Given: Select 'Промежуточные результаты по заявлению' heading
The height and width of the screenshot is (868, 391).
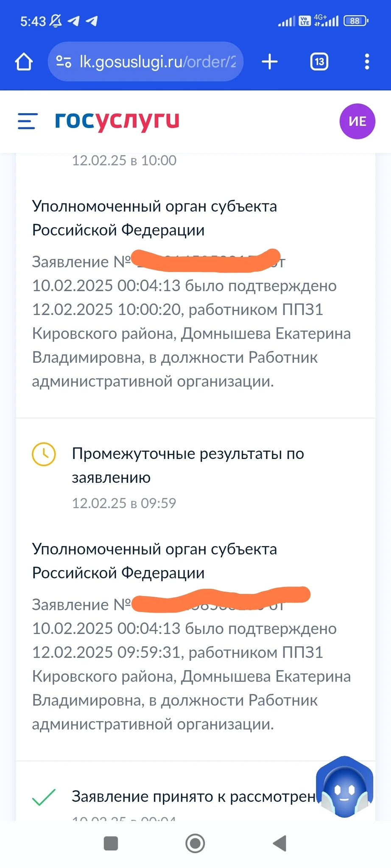Looking at the screenshot, I should 188,465.
